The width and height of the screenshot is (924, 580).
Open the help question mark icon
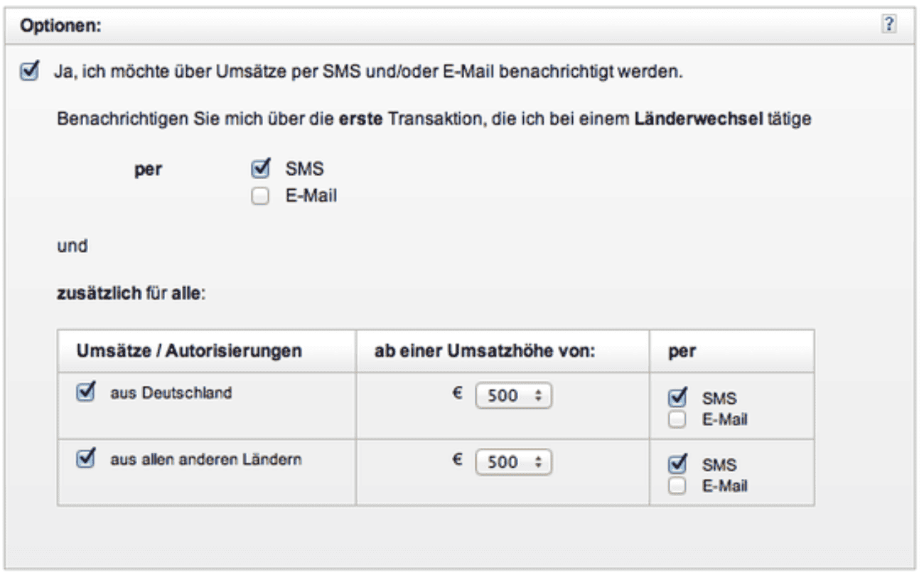(888, 25)
